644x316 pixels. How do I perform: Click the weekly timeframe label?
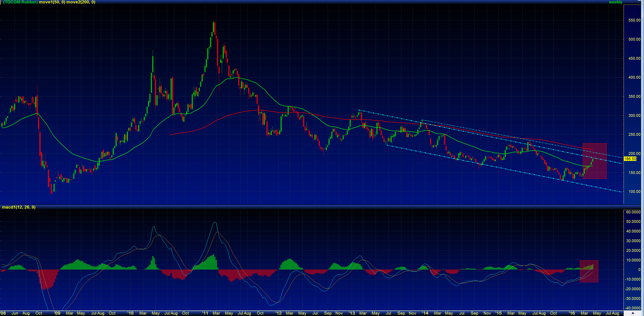click(x=615, y=2)
